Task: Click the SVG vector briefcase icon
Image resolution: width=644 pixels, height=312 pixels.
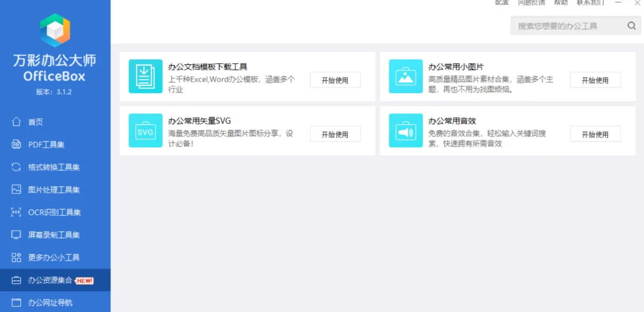Action: [145, 130]
